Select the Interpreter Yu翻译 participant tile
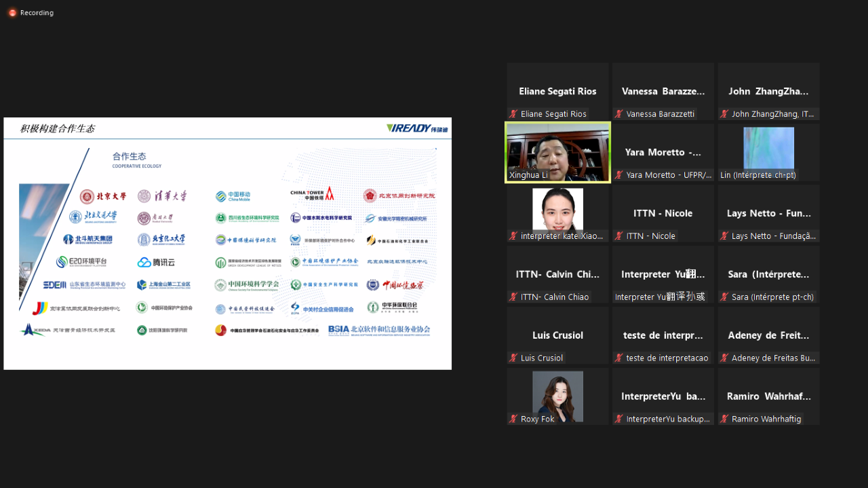Screen dimensions: 868x488 pyautogui.click(x=663, y=275)
